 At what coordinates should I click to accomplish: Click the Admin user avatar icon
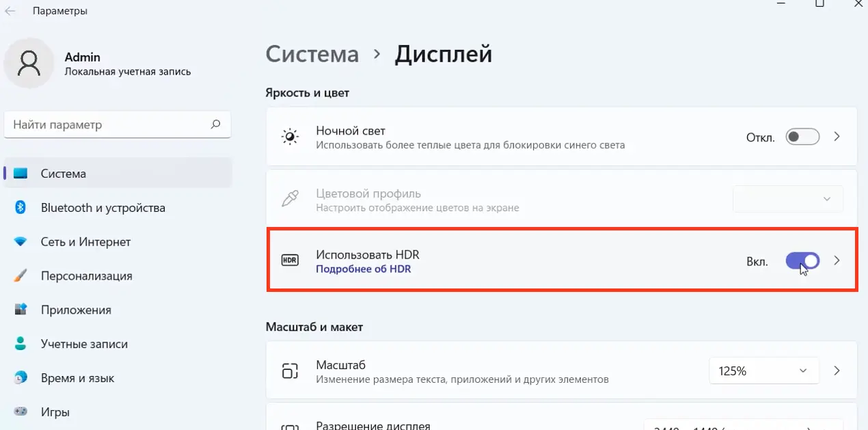click(x=29, y=64)
